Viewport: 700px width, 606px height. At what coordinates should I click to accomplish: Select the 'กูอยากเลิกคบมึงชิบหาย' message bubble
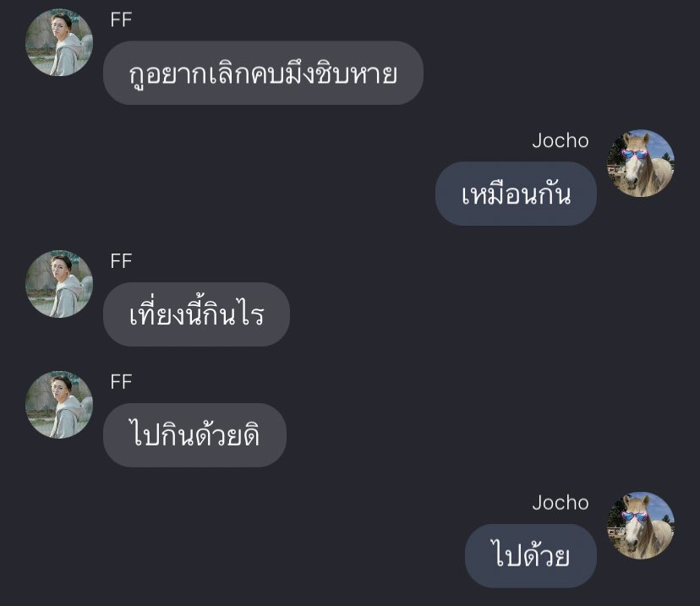tap(263, 74)
